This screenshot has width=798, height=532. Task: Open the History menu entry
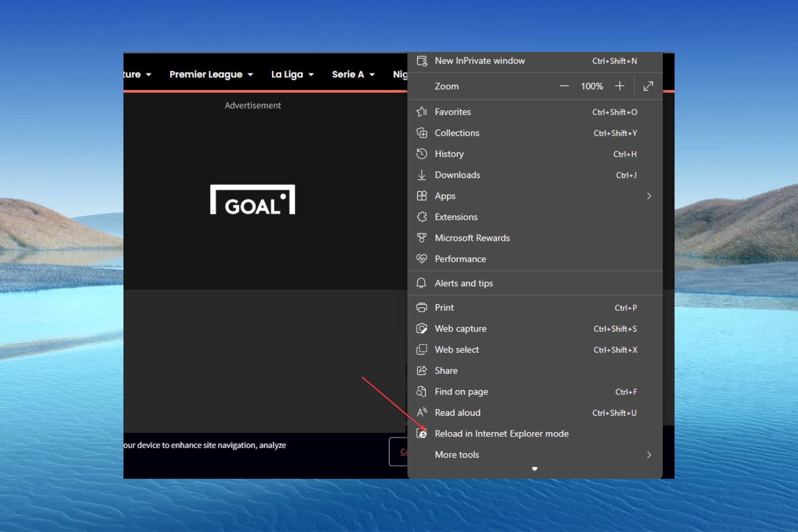pos(535,154)
